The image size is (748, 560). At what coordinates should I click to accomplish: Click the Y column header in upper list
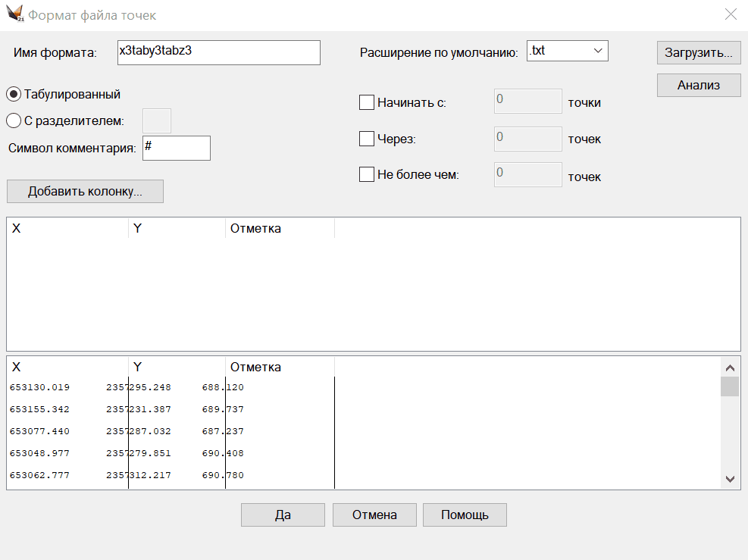(176, 228)
